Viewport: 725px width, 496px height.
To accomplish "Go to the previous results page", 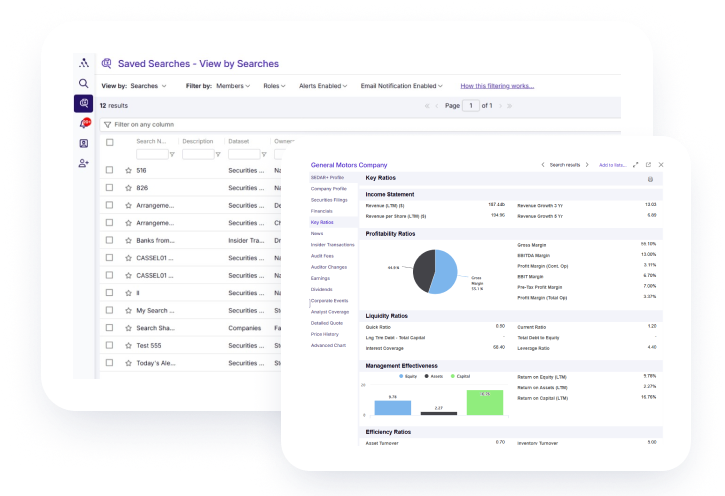I will [436, 106].
